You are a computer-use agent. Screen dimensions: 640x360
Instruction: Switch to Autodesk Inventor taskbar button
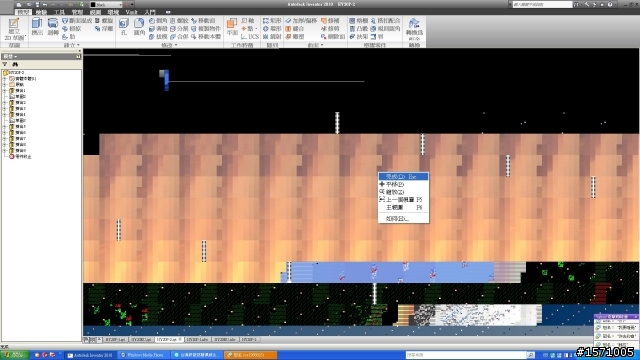[90, 355]
